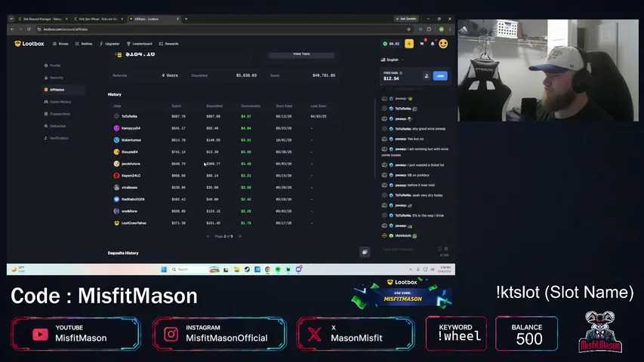Open the Rewards page in Lootbox nav
The width and height of the screenshot is (644, 362).
click(169, 44)
